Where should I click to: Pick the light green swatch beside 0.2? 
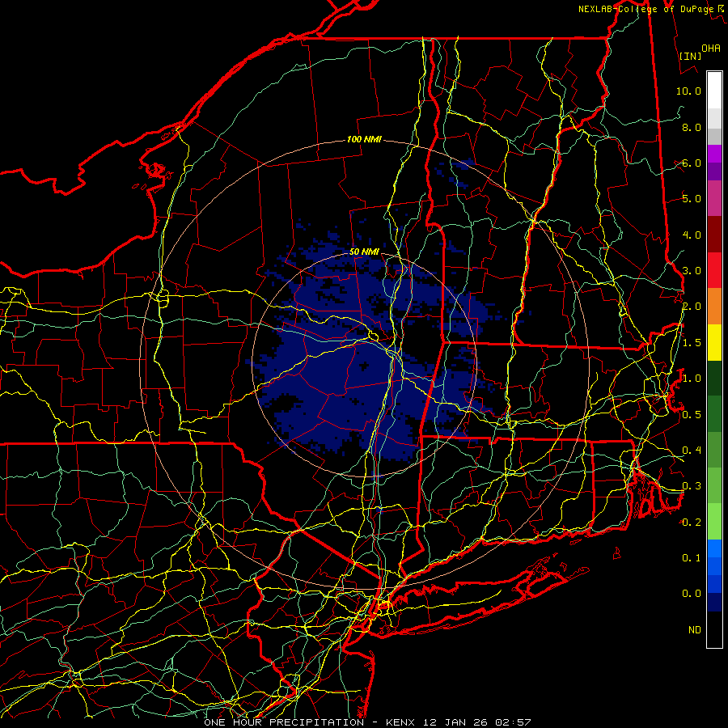(x=714, y=522)
